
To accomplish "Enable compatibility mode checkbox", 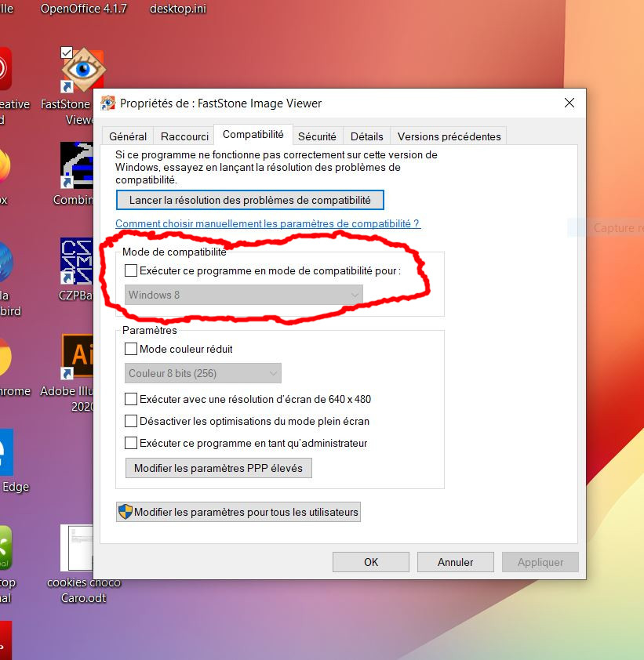I will coord(131,271).
